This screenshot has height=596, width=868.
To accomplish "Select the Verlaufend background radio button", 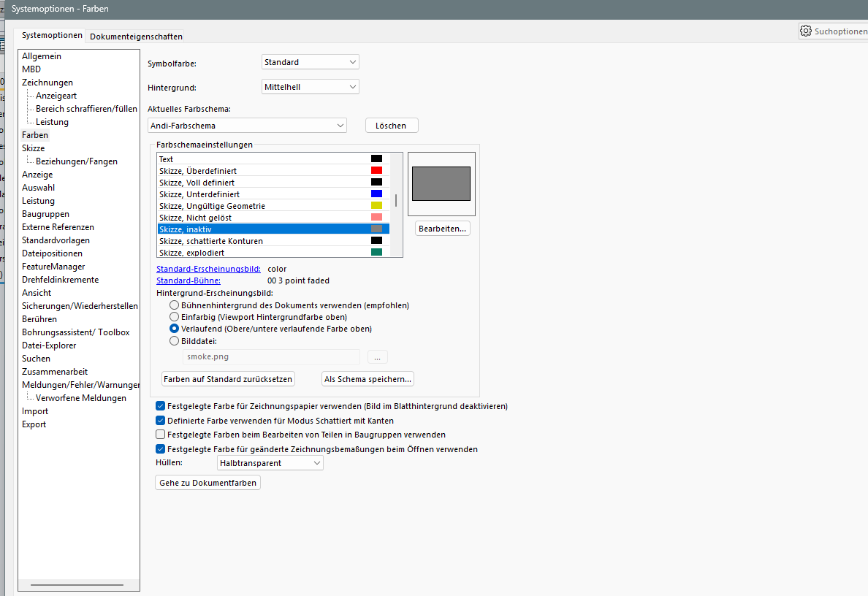I will click(174, 329).
